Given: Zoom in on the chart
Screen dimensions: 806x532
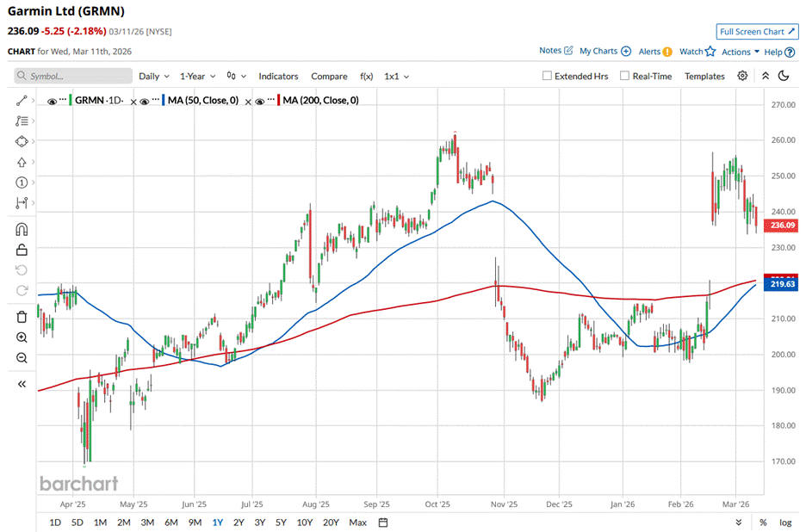Looking at the screenshot, I should click(x=22, y=337).
